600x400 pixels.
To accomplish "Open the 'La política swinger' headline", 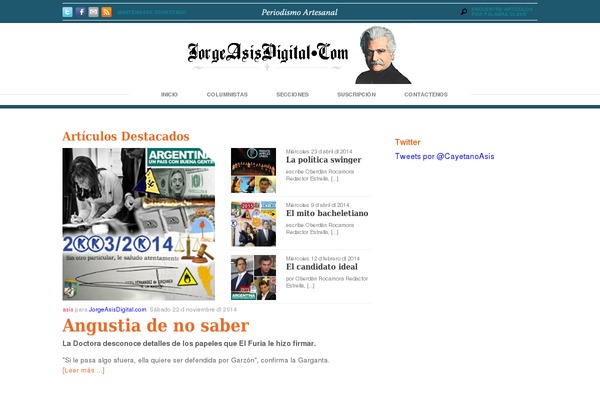I will coord(324,160).
